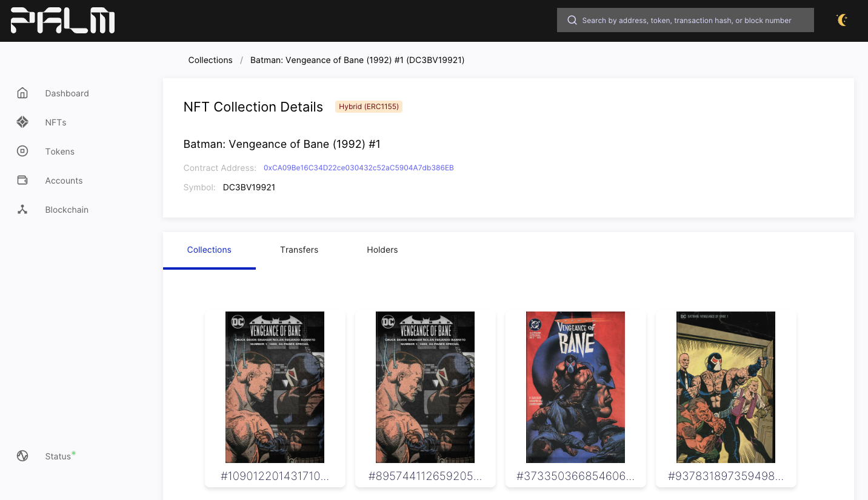Open Dashboard in the sidebar
Screen dimensions: 868x500
point(67,93)
